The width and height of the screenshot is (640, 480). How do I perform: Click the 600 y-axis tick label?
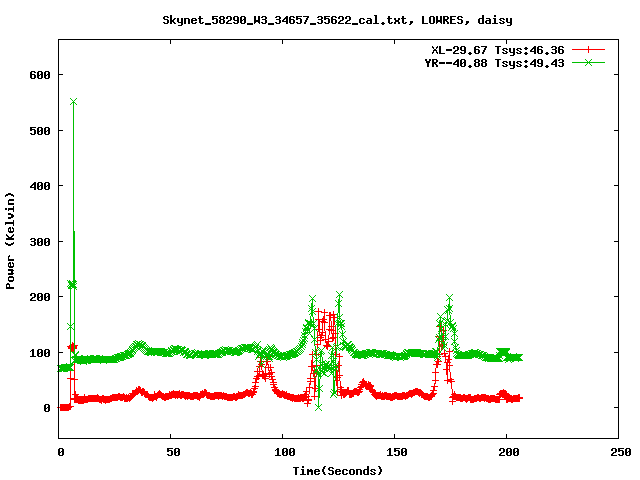40,75
